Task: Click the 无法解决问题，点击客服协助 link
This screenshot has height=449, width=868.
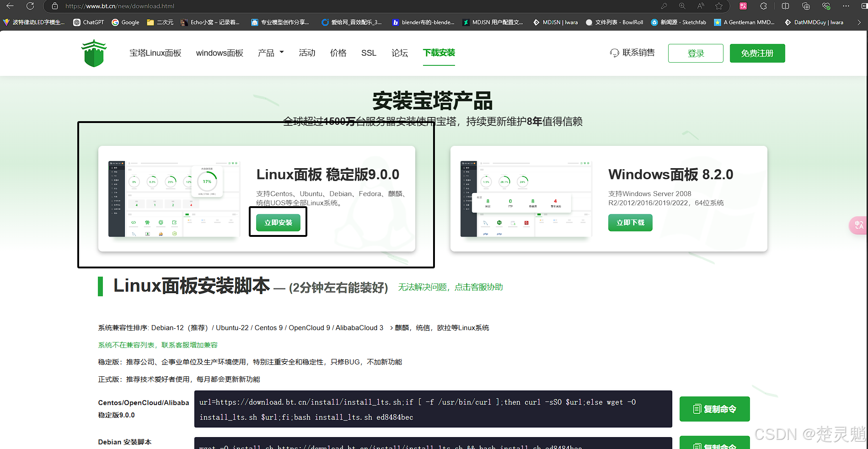Action: 450,287
